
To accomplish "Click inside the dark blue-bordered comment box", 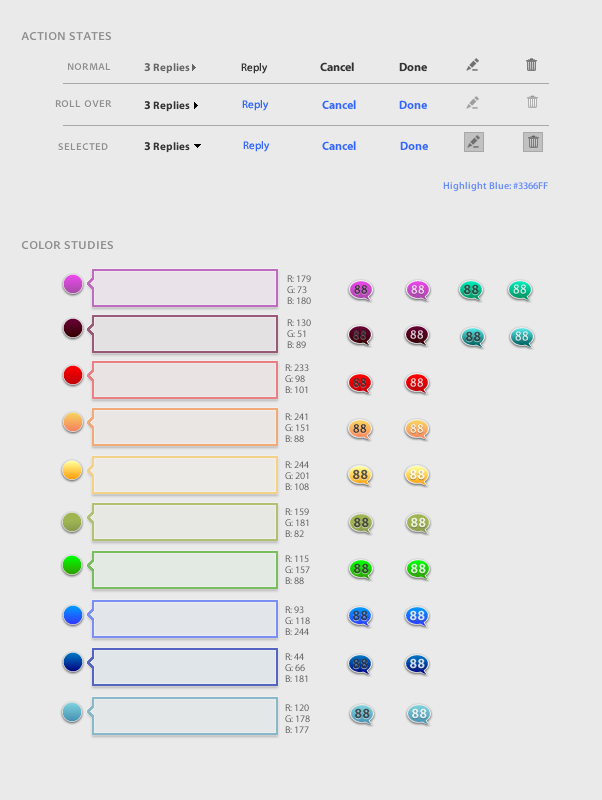I will point(185,667).
